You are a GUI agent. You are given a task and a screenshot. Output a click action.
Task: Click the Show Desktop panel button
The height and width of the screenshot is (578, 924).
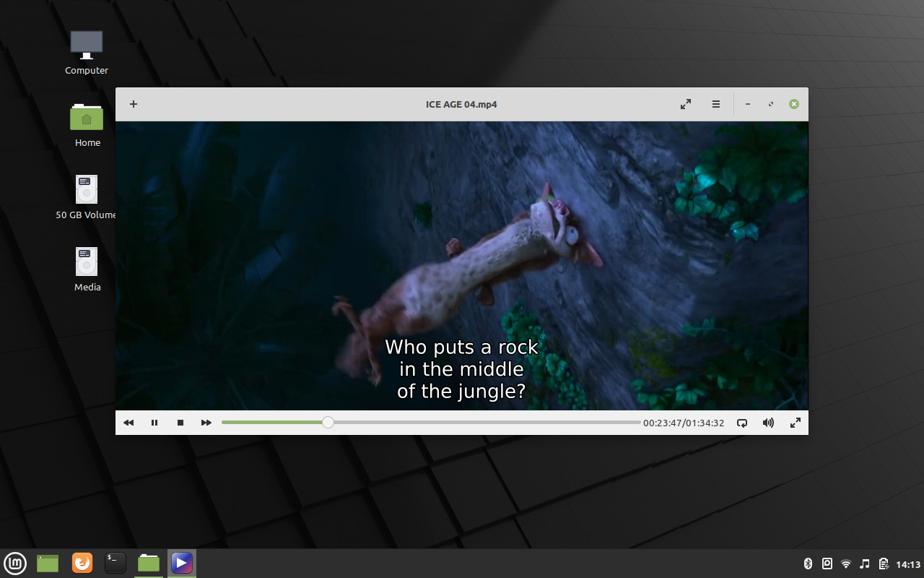(x=48, y=563)
